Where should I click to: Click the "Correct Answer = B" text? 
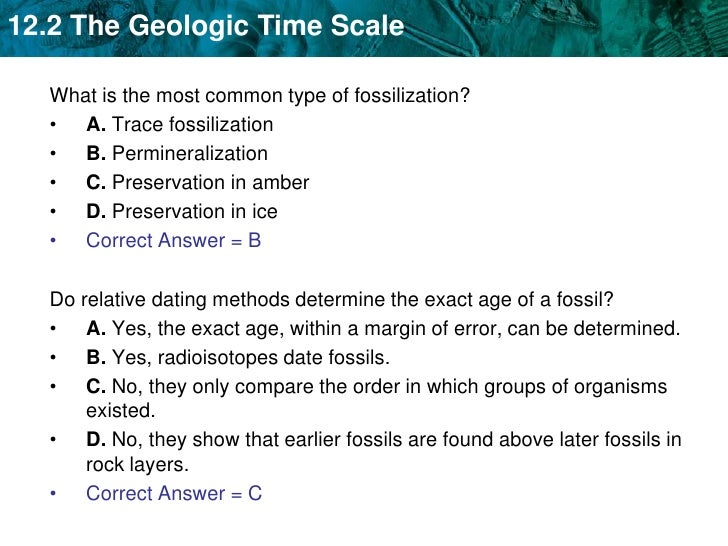tap(174, 241)
